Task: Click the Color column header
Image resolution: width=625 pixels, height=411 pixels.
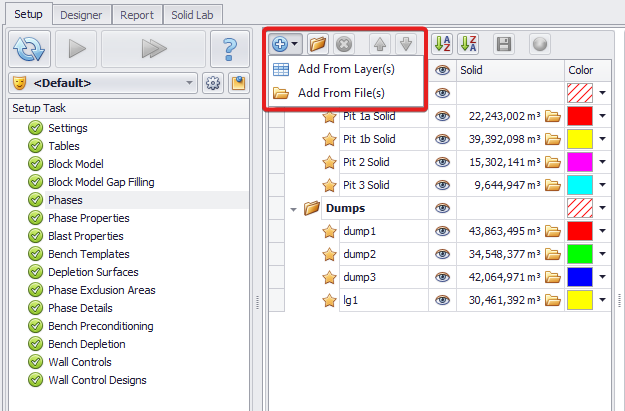Action: click(x=588, y=70)
